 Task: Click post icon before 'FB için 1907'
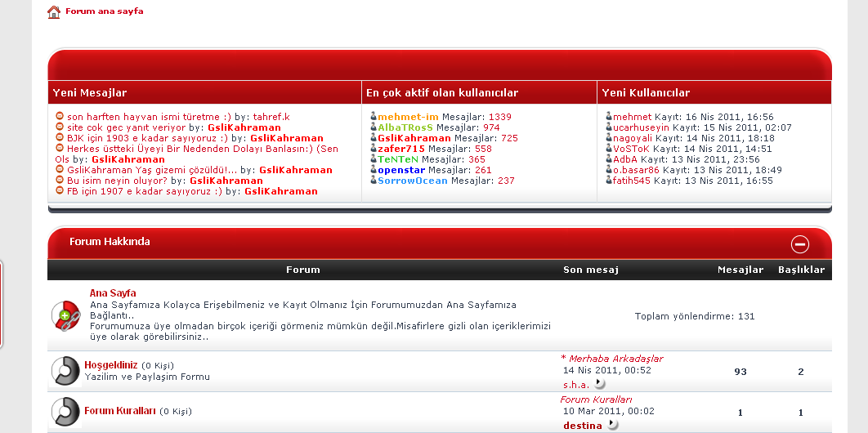tap(60, 190)
